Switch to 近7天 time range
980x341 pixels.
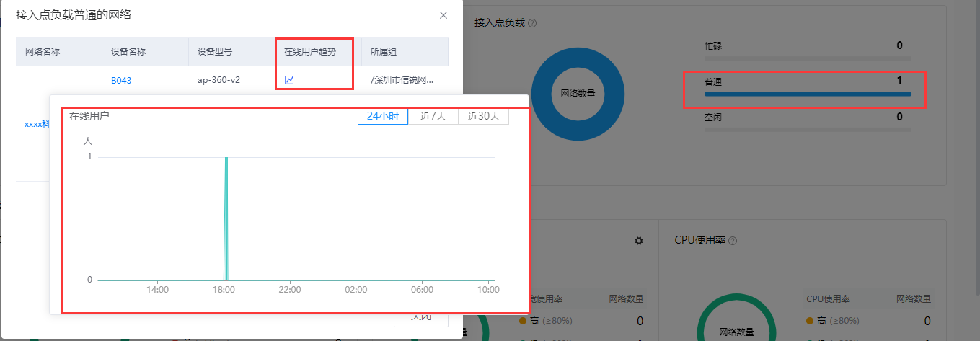click(433, 116)
